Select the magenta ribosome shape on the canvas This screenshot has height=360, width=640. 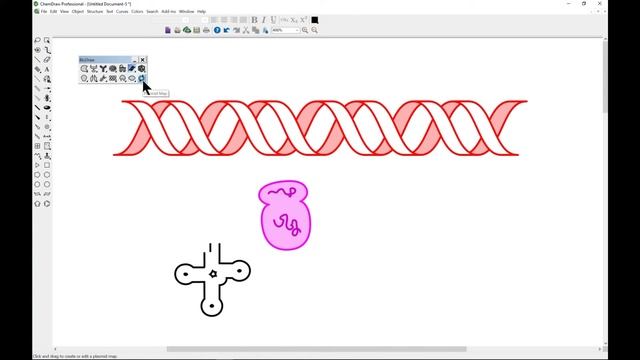(285, 215)
